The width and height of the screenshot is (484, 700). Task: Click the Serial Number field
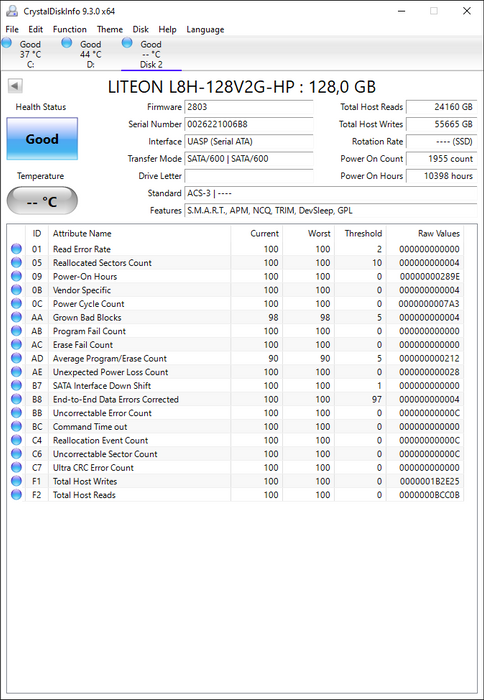249,124
